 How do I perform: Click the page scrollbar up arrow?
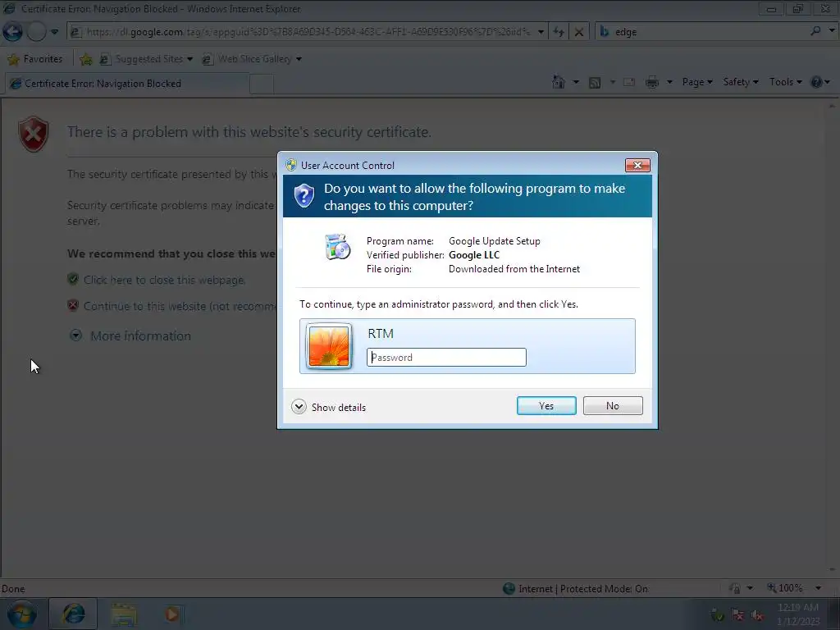[x=832, y=106]
